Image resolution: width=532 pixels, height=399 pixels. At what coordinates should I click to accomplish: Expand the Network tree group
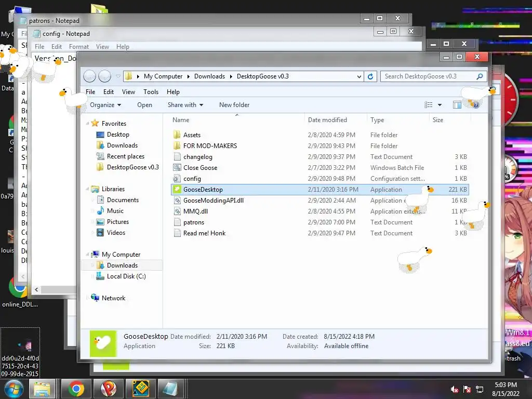(x=87, y=298)
